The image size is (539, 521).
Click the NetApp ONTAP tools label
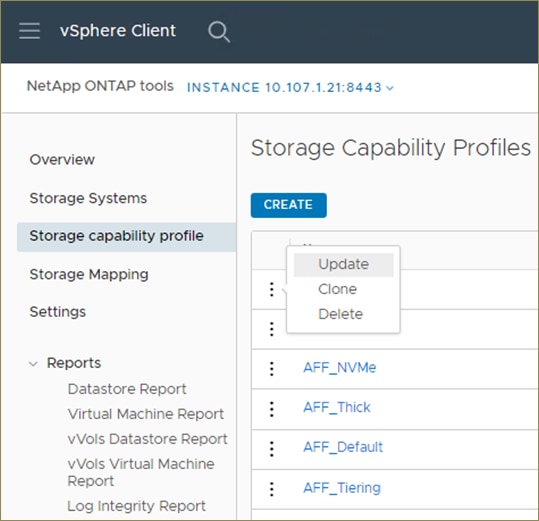[100, 86]
